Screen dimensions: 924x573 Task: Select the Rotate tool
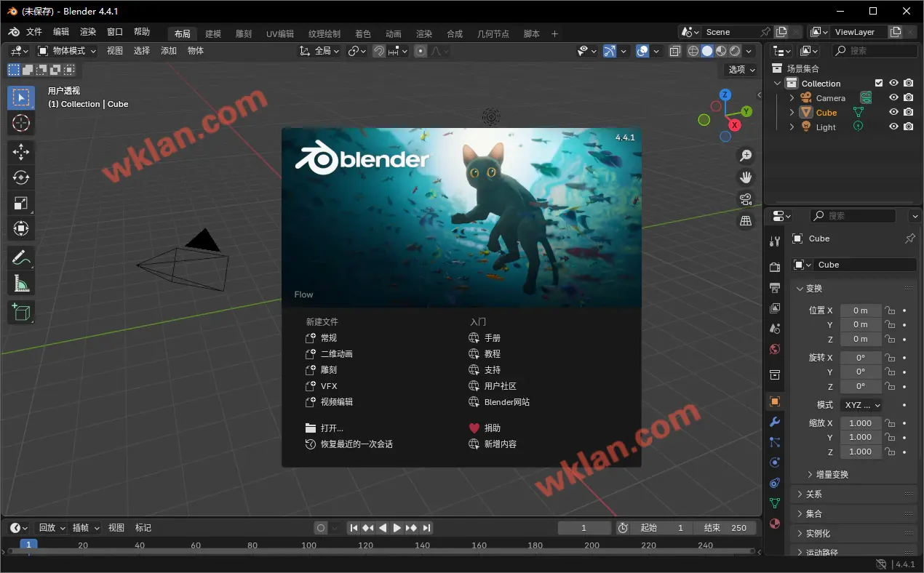[21, 177]
